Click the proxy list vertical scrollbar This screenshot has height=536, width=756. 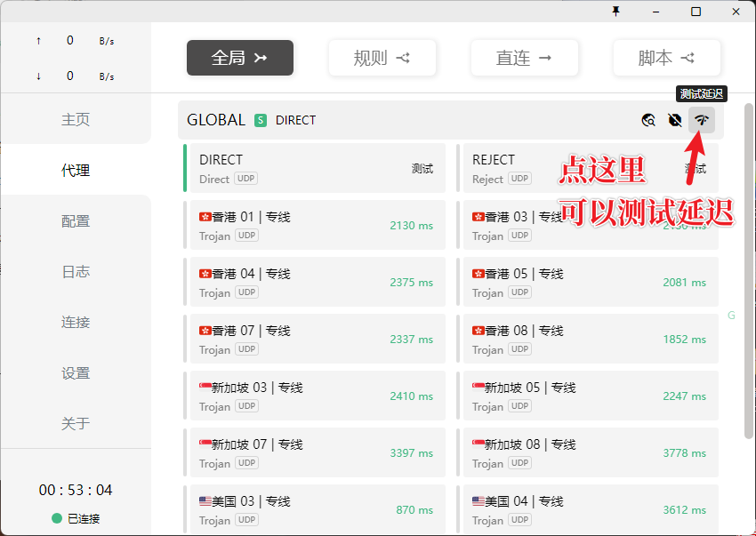tap(748, 267)
